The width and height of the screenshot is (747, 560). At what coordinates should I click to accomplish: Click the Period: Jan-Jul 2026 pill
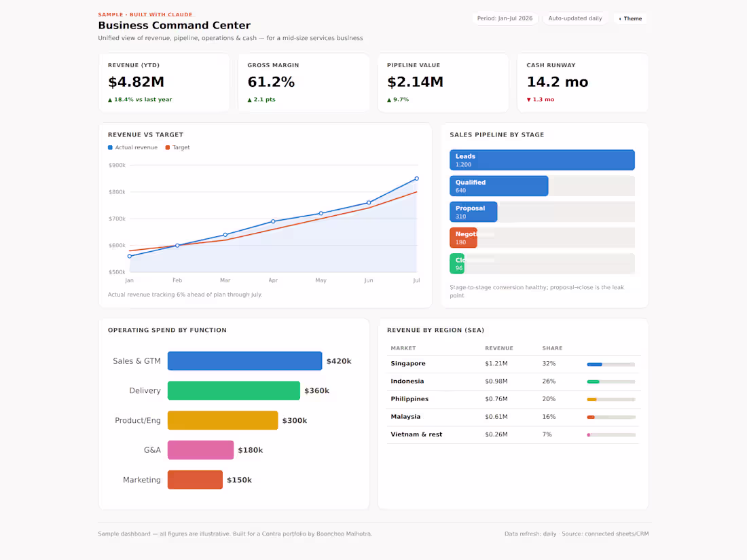click(x=505, y=18)
